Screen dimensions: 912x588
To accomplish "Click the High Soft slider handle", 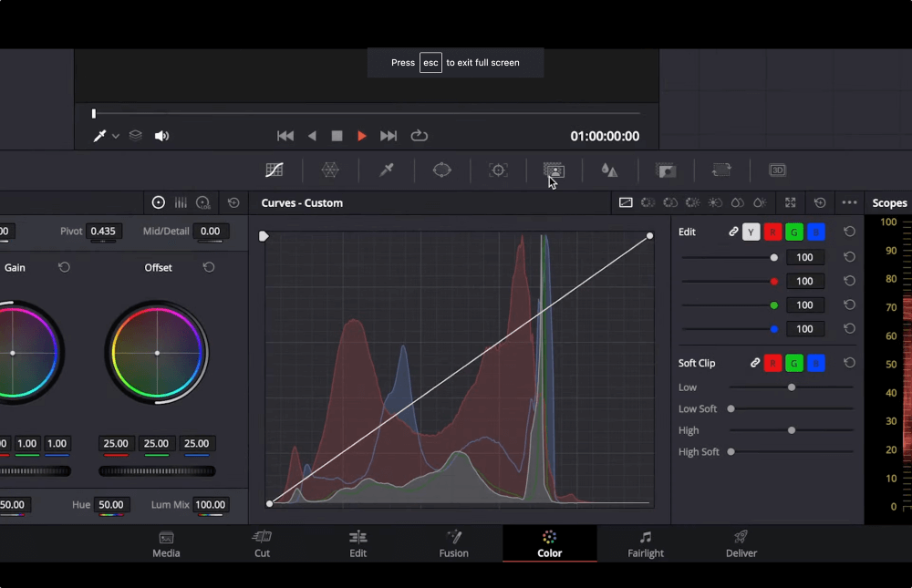I will point(731,452).
